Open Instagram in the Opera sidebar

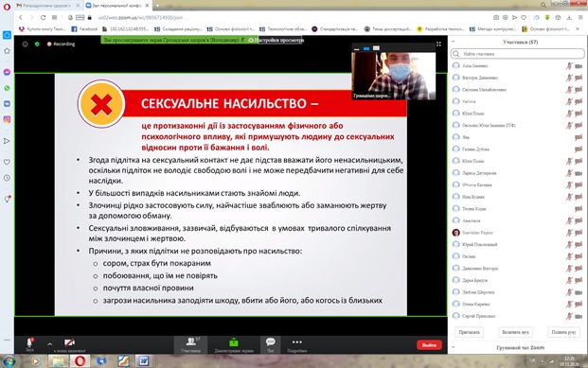point(7,119)
